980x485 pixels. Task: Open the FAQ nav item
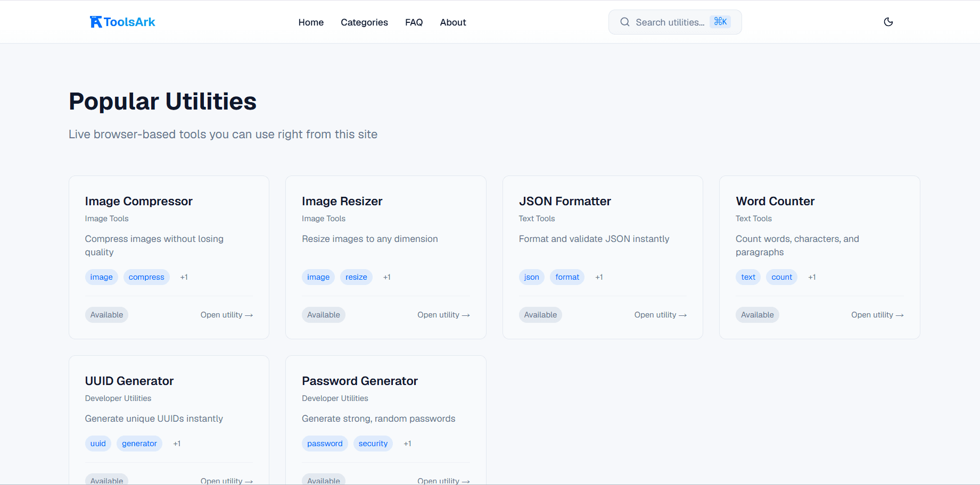[414, 22]
